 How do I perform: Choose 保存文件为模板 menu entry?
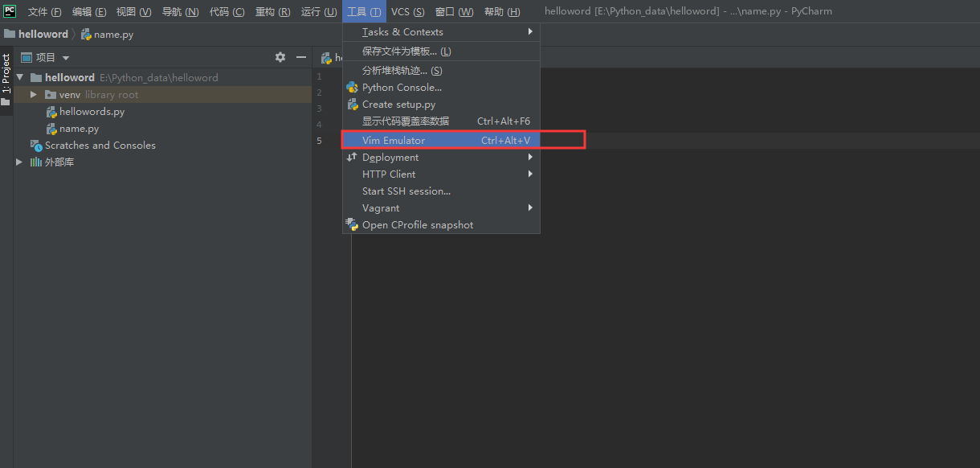tap(441, 51)
